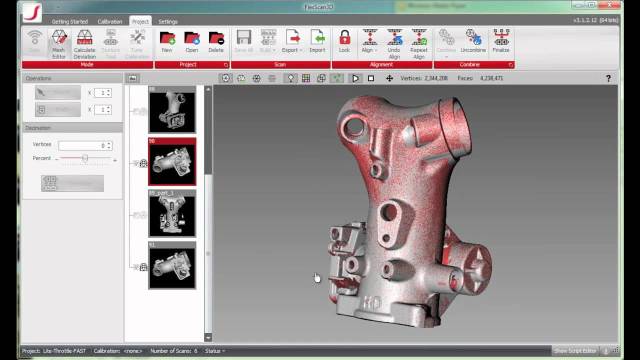Viewport: 640px width, 360px height.
Task: Select the top scan thumbnail in the list
Action: click(x=172, y=109)
